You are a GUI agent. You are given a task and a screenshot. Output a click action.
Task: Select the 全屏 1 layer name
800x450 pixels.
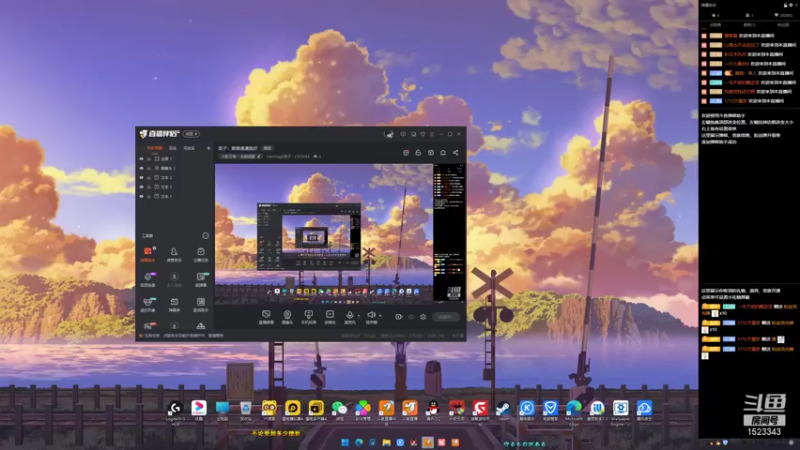point(166,159)
